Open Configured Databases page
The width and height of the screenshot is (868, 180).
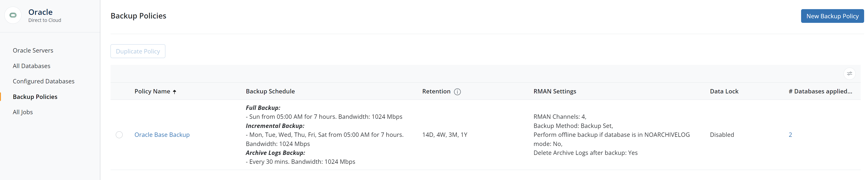coord(43,81)
